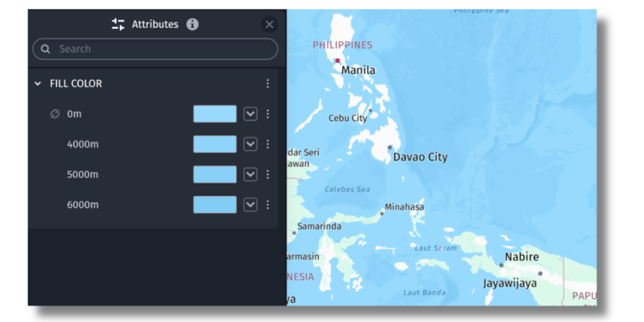This screenshot has height=322, width=644.
Task: Open the 4000m row more-options menu
Action: coord(267,144)
